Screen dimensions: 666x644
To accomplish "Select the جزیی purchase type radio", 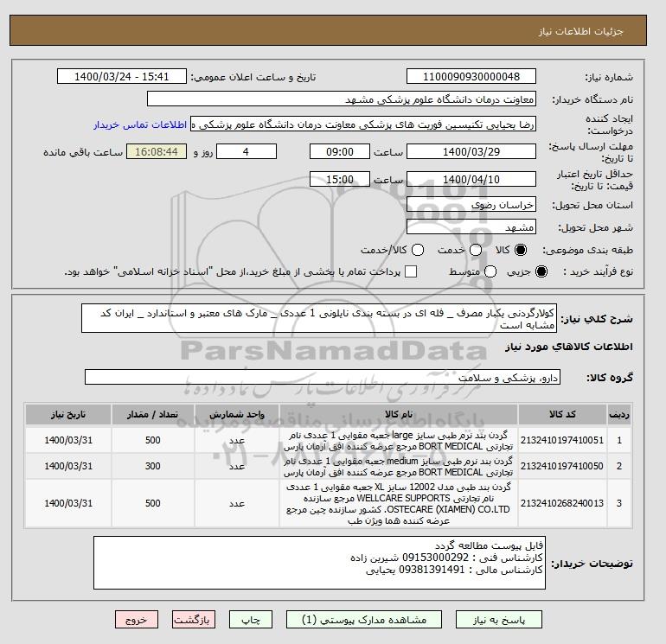I will click(x=541, y=271).
